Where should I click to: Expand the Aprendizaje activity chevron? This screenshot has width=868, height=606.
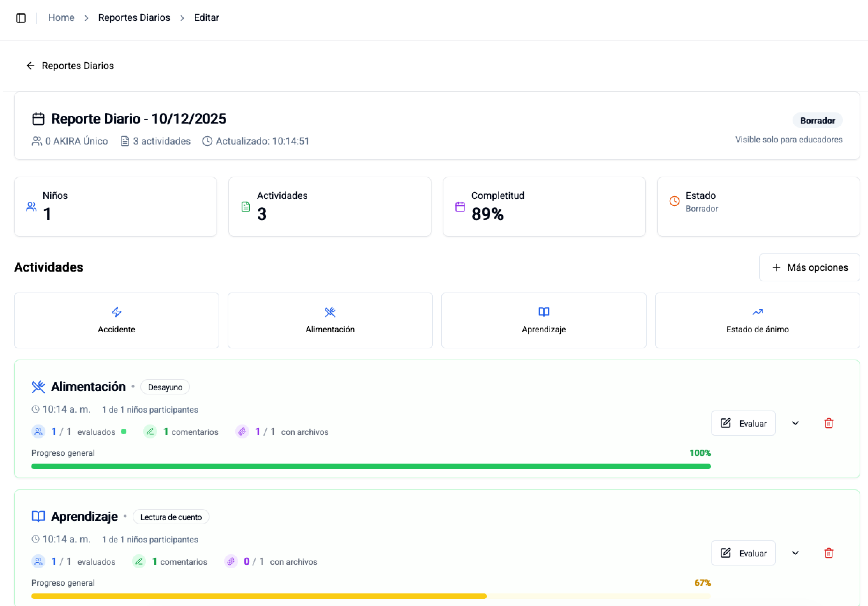pos(795,553)
